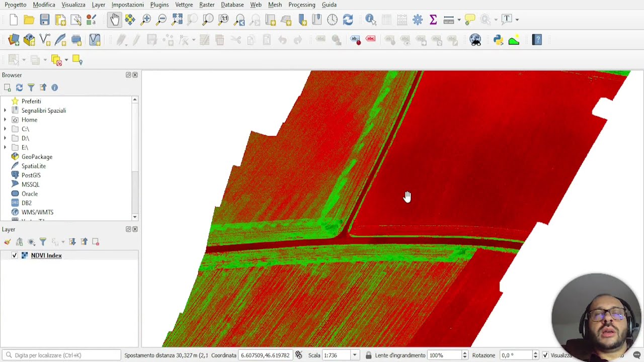This screenshot has height=362, width=644.
Task: Open the Scala dropdown list
Action: [x=355, y=355]
